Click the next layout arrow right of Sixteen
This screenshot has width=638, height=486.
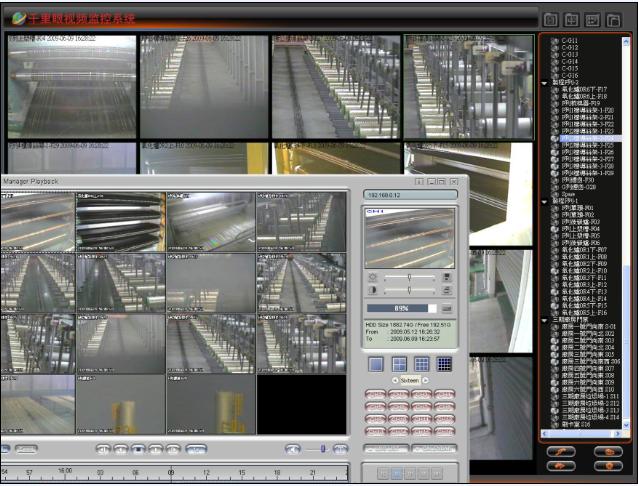tap(425, 380)
